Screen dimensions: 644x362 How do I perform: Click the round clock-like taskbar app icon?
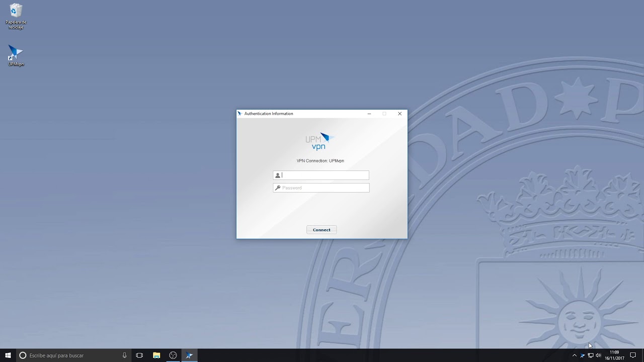tap(173, 355)
